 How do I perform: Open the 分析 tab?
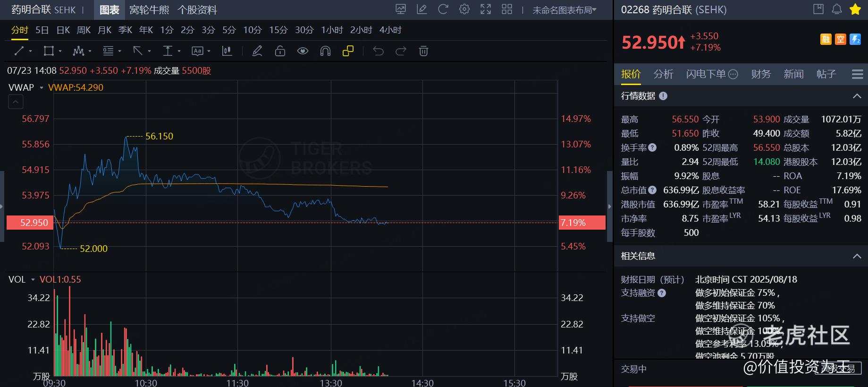tap(663, 74)
